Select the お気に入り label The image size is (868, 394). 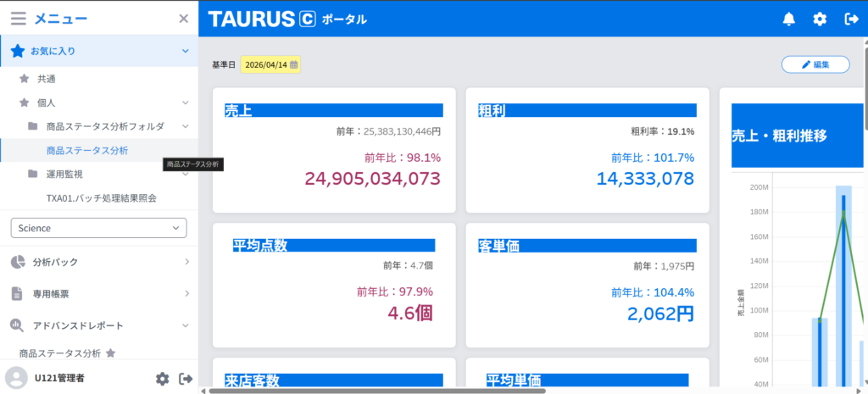click(x=53, y=51)
